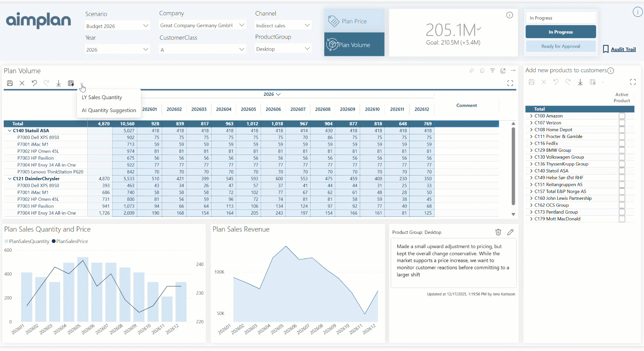The height and width of the screenshot is (351, 644).
Task: Save Plan Volume changes with floppy disk icon
Action: click(10, 83)
